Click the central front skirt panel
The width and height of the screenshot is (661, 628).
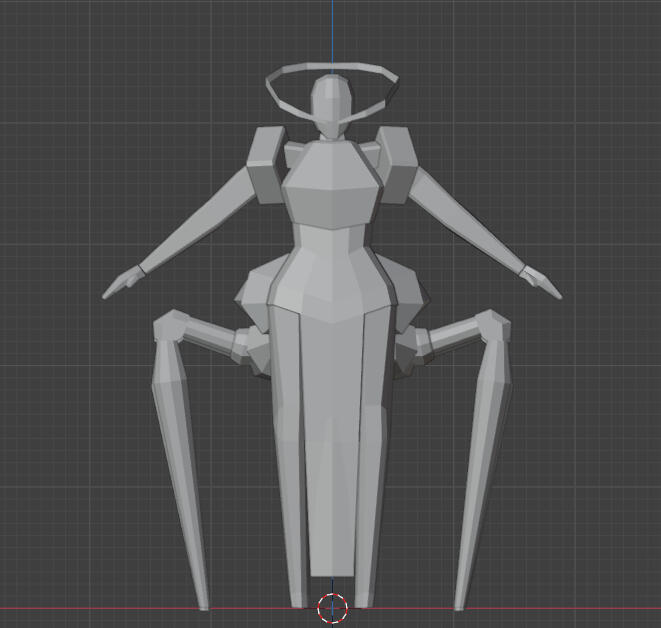pos(331,440)
